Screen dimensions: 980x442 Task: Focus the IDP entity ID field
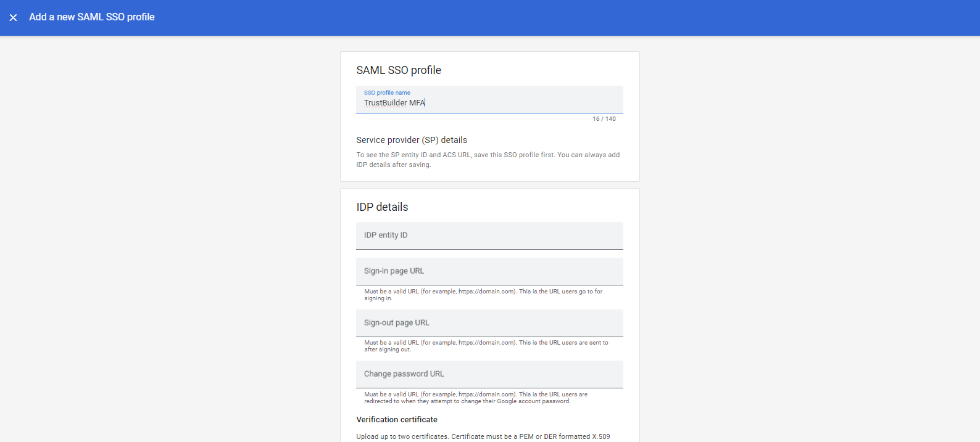[x=489, y=235]
